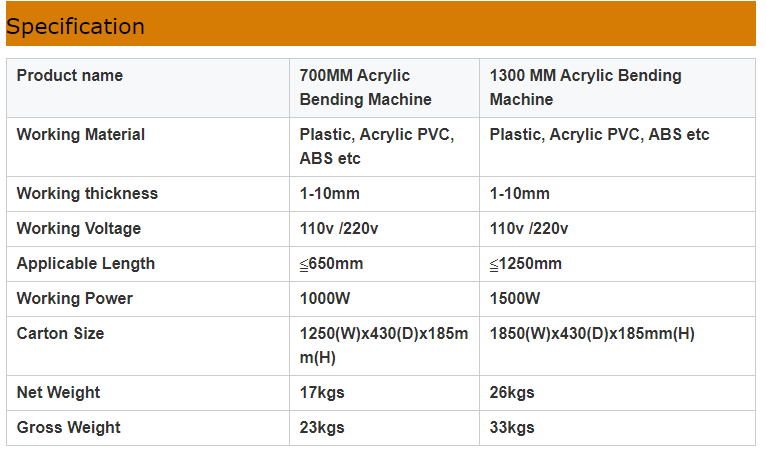Image resolution: width=766 pixels, height=449 pixels.
Task: Select the ≤650mm length value
Action: coord(331,264)
